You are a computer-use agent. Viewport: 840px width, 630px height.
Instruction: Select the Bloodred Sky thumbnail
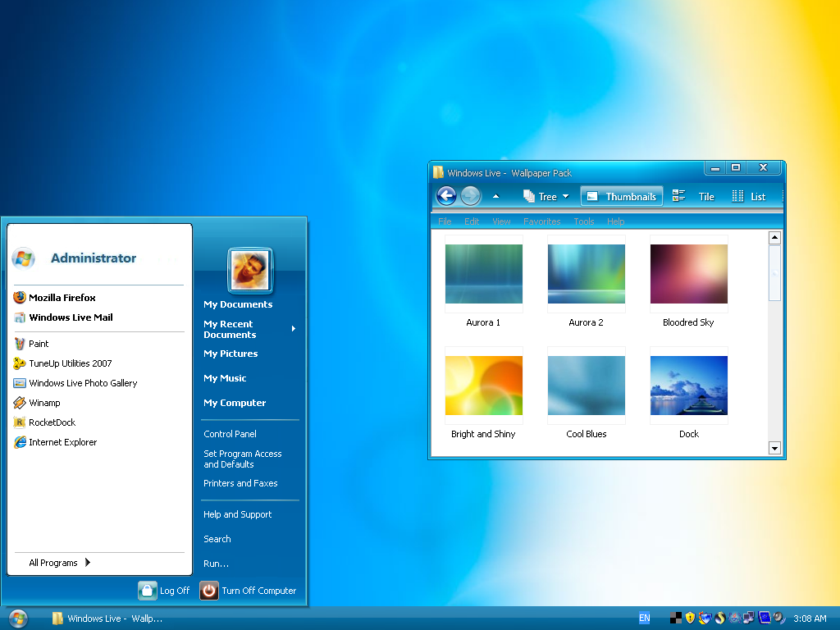(689, 274)
